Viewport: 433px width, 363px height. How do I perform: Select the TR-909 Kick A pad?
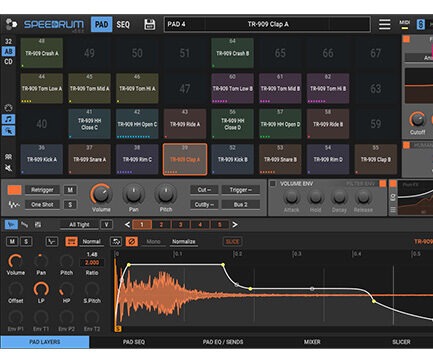click(x=42, y=159)
